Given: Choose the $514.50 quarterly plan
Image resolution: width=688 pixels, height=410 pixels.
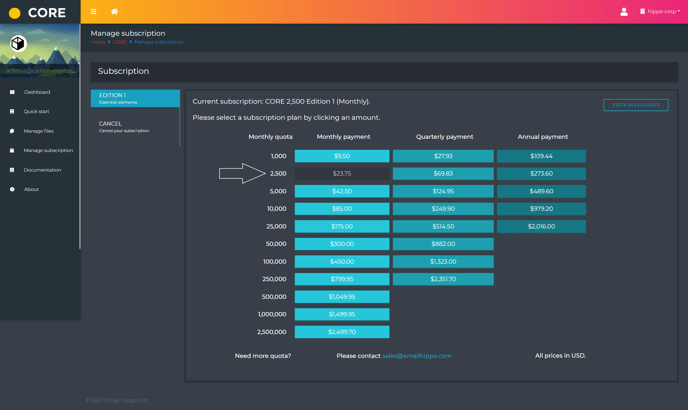Looking at the screenshot, I should point(443,226).
